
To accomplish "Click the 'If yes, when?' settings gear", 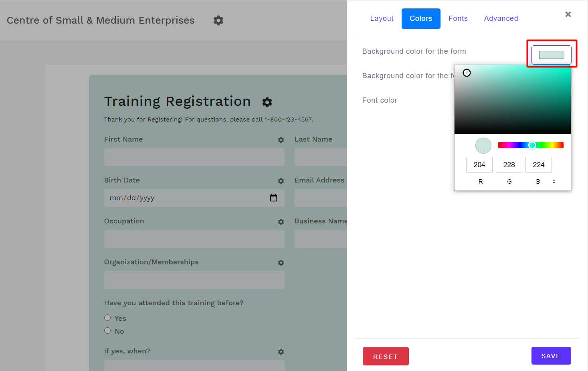I will [281, 352].
